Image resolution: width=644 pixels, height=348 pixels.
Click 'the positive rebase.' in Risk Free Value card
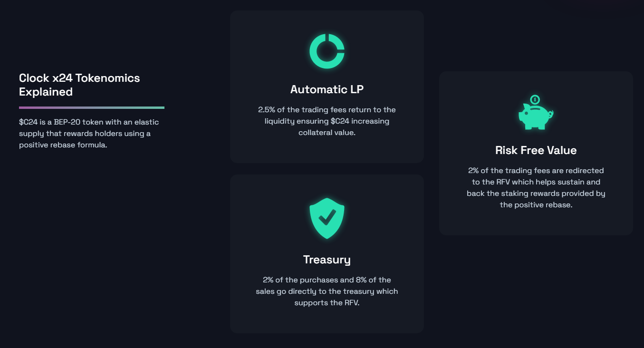[x=536, y=205]
